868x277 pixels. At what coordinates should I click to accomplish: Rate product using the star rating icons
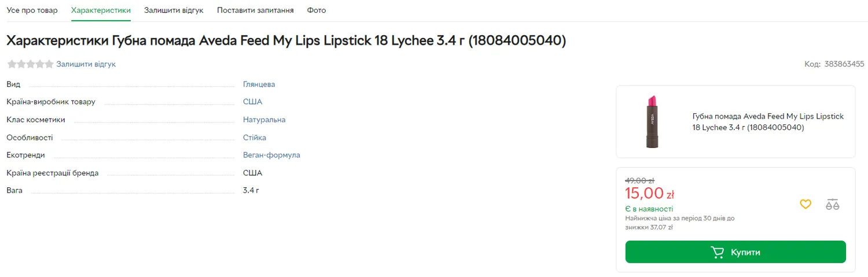pyautogui.click(x=30, y=64)
